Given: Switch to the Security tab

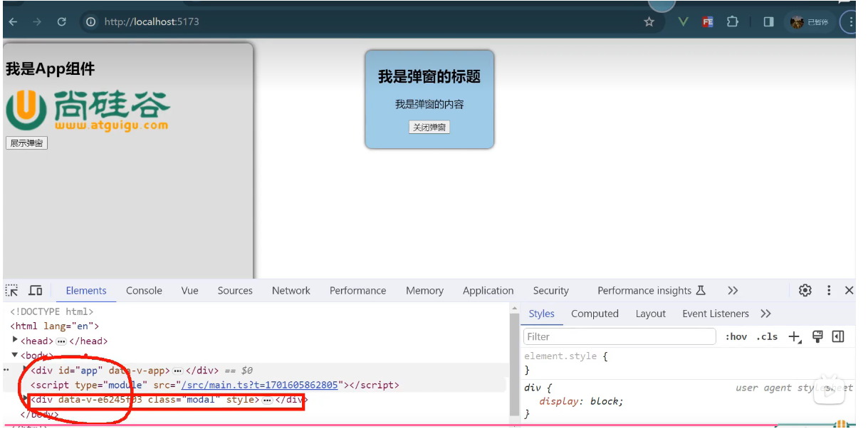Looking at the screenshot, I should coord(550,291).
